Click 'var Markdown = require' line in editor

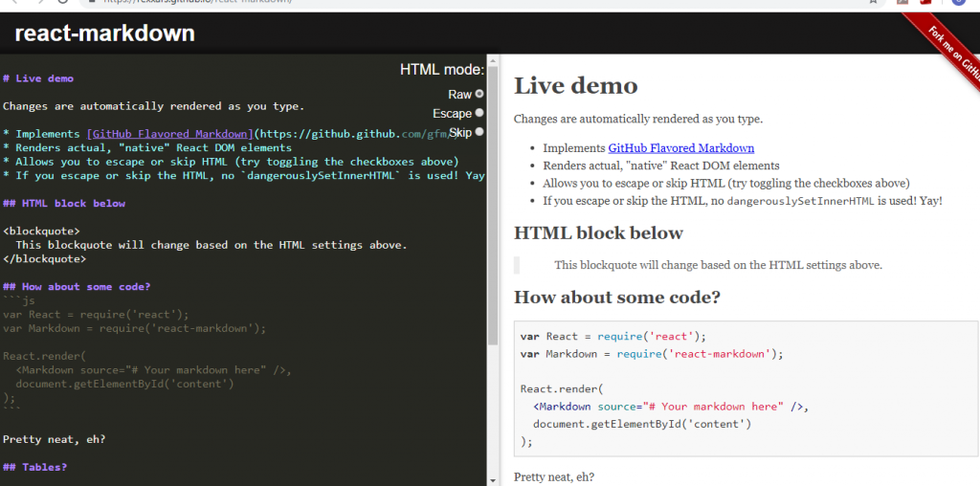[134, 328]
